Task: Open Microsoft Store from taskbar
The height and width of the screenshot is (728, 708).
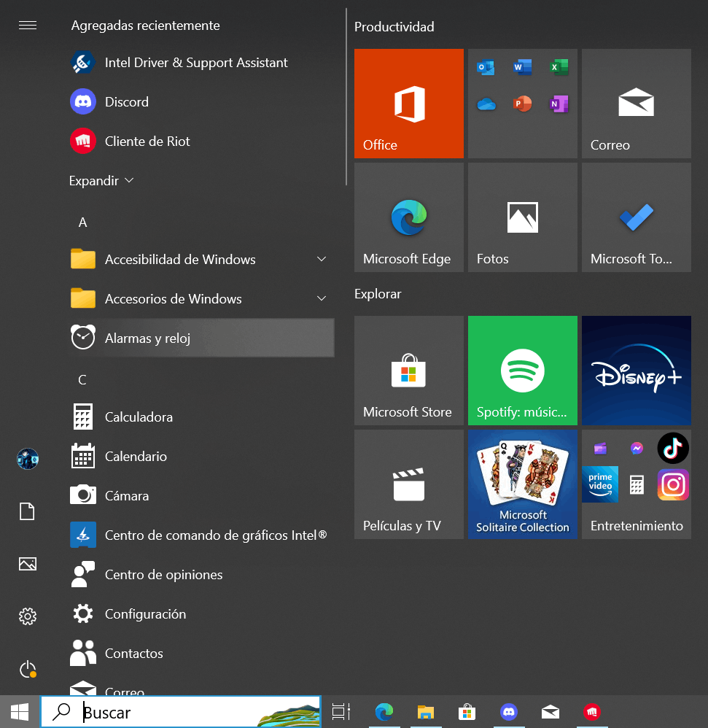Action: point(467,712)
